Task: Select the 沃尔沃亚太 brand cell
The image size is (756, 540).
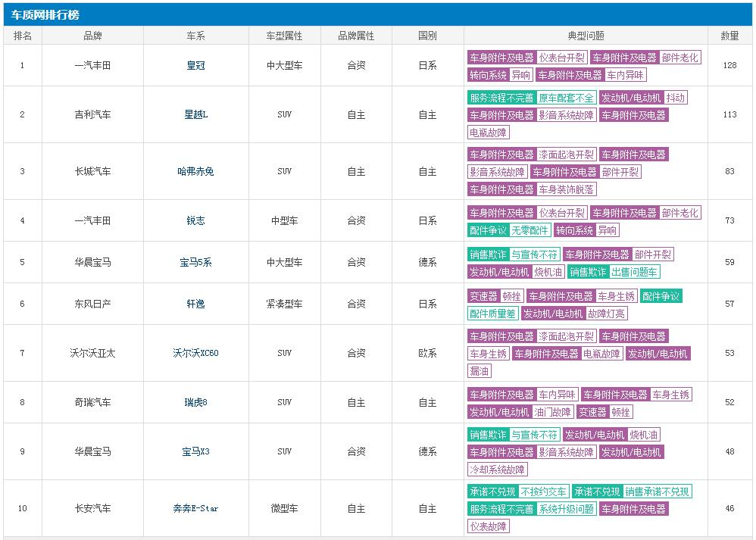Action: (92, 353)
